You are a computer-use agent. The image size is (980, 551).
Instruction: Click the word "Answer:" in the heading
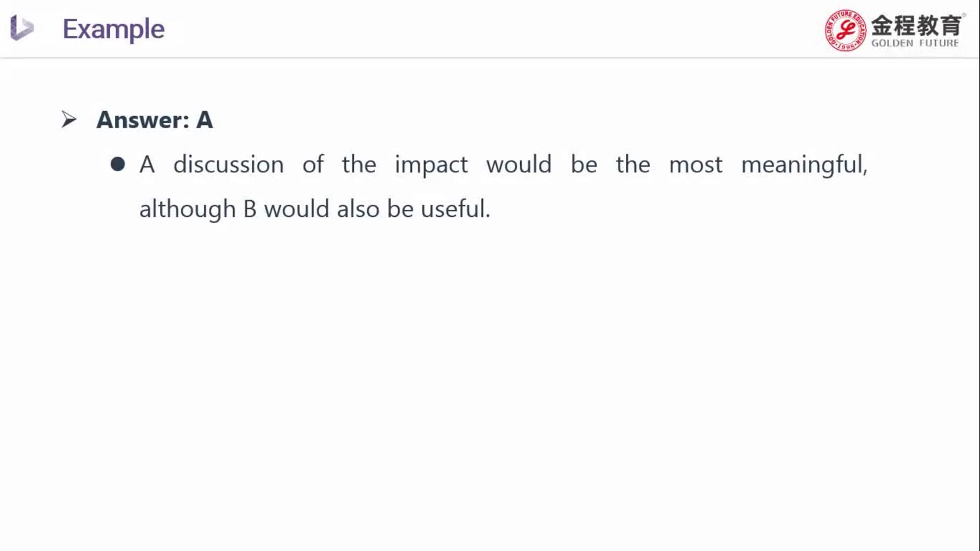[143, 120]
